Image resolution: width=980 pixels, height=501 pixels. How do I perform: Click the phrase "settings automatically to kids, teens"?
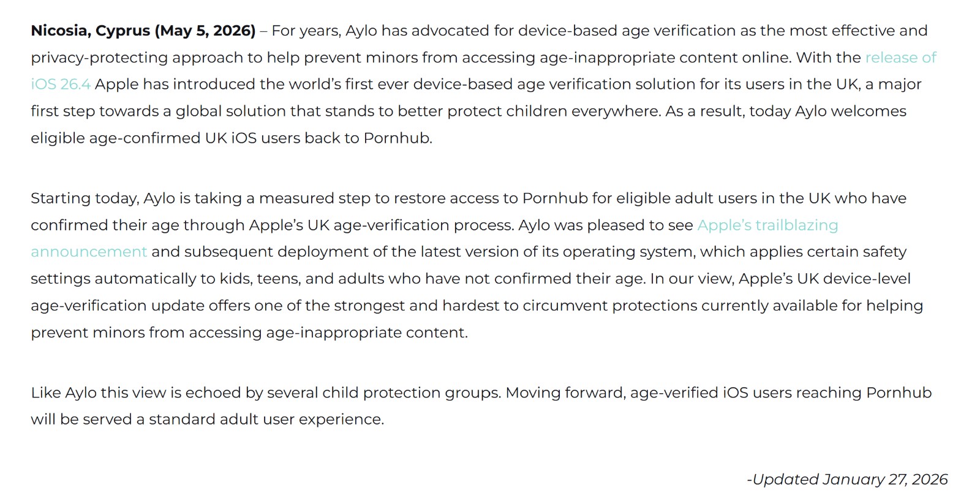click(x=165, y=279)
